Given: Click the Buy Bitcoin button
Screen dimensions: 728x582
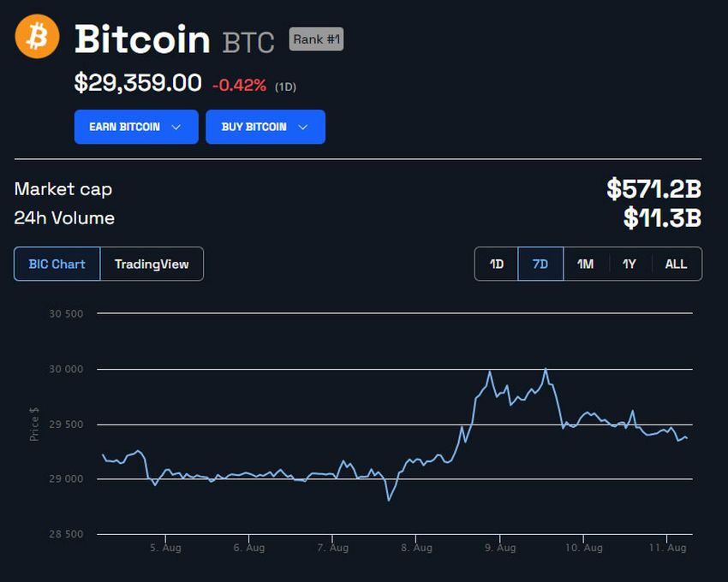Looking at the screenshot, I should [x=266, y=127].
